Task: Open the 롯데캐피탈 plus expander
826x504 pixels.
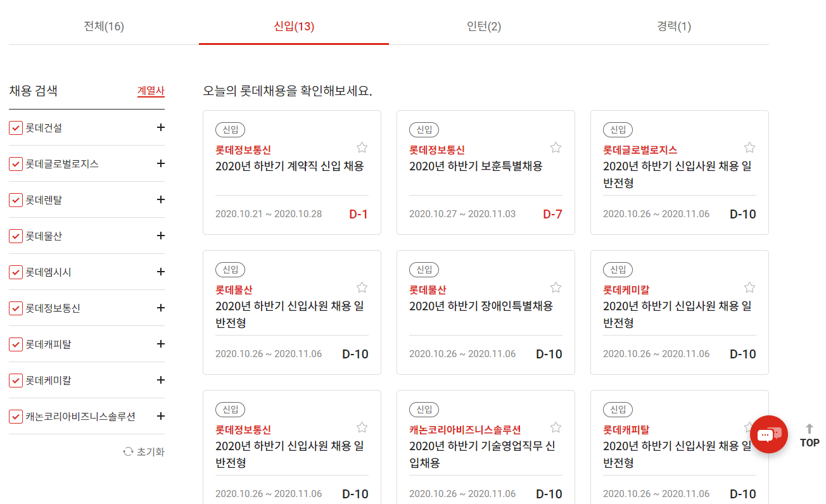Action: point(160,344)
